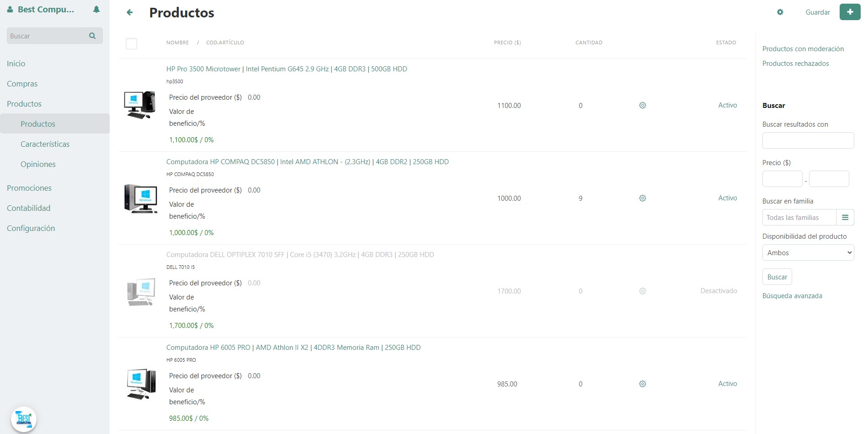This screenshot has height=434, width=868.
Task: Open gear options for HP COMPAQ DC5850 row
Action: 642,198
